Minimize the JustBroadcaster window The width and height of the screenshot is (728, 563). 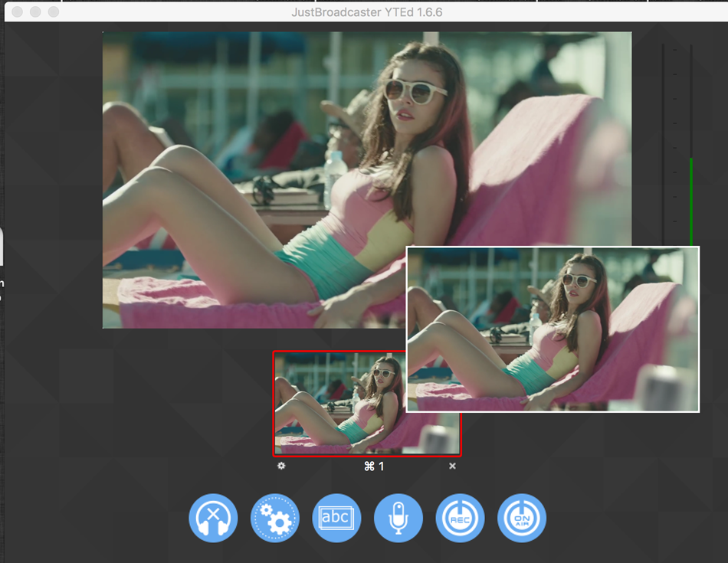tap(35, 12)
